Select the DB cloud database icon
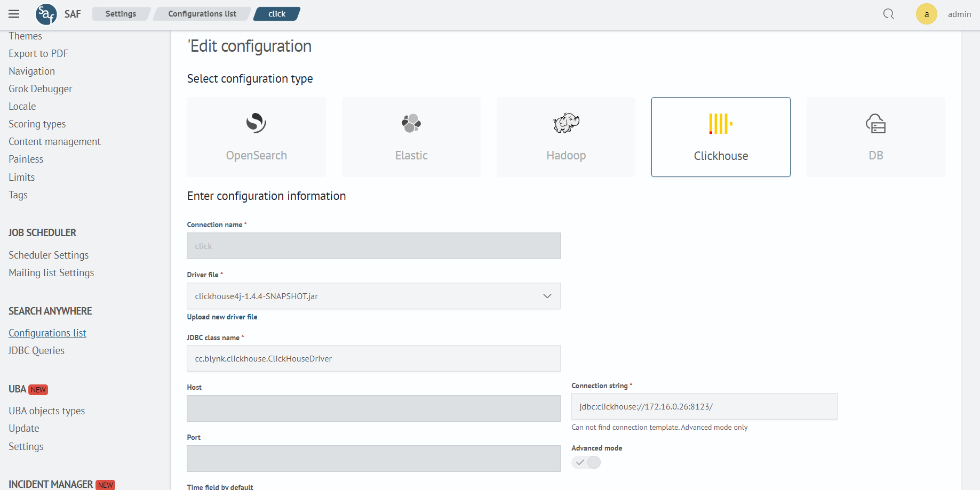This screenshot has height=490, width=980. [876, 124]
